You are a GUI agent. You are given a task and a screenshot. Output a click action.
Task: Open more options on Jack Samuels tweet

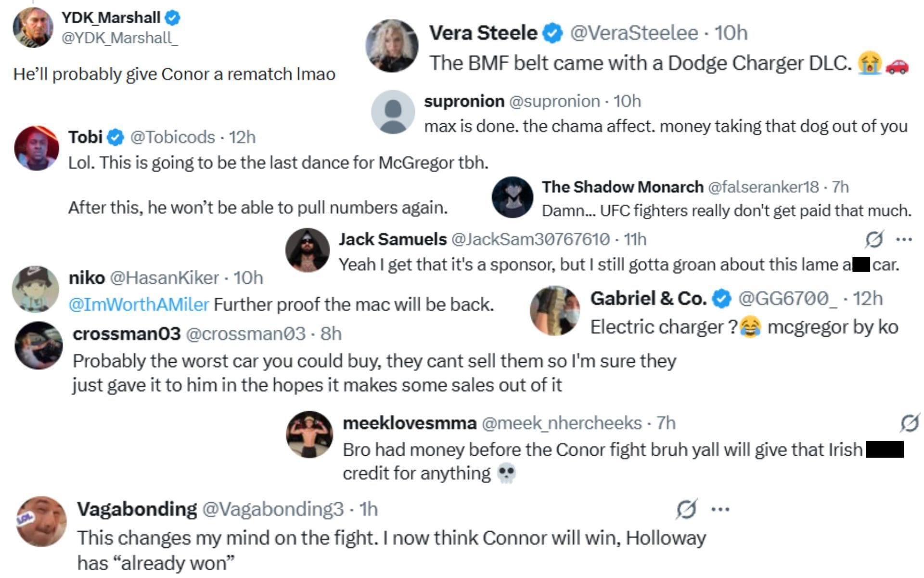(904, 239)
